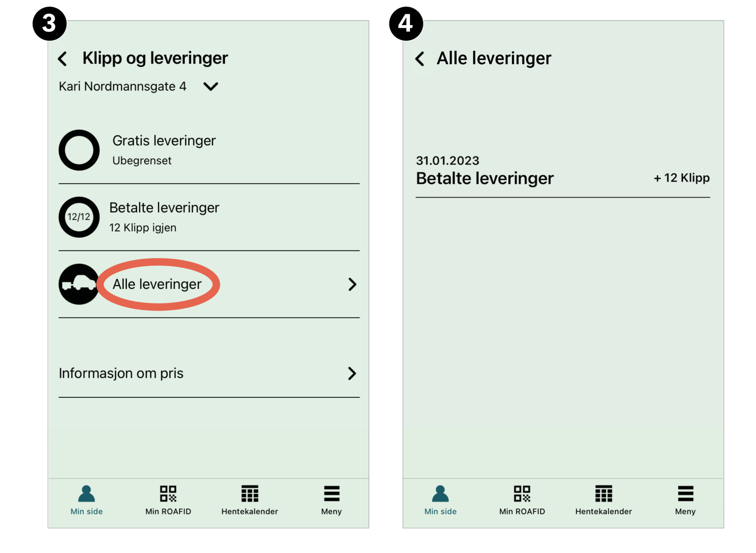
Task: Open Hentekalender tab in screen 3
Action: [250, 500]
